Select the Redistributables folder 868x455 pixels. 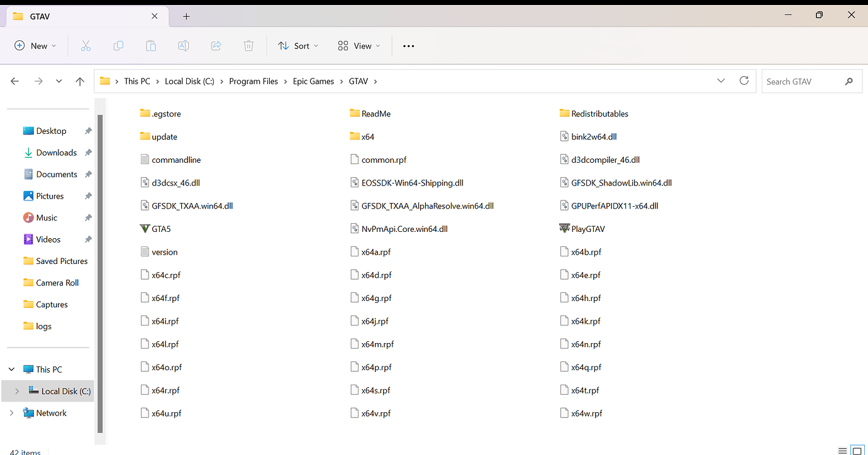pyautogui.click(x=594, y=114)
